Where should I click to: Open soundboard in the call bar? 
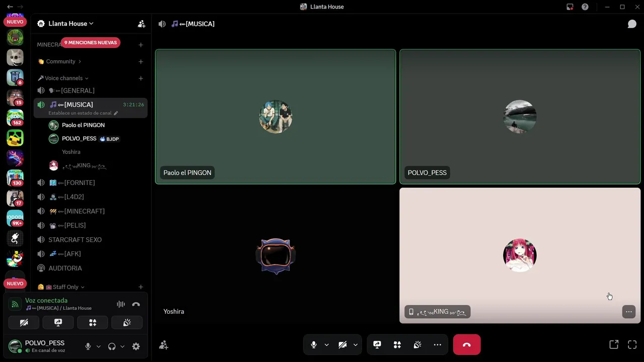point(418,345)
